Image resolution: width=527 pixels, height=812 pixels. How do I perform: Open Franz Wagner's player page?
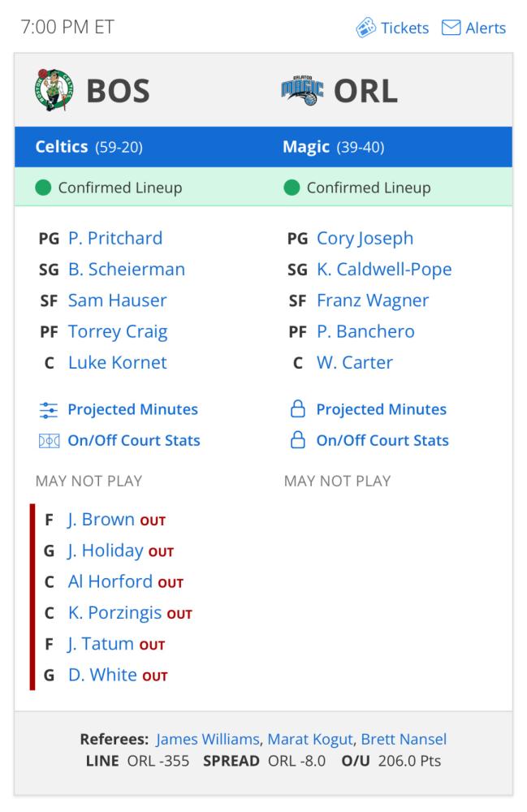pos(373,300)
